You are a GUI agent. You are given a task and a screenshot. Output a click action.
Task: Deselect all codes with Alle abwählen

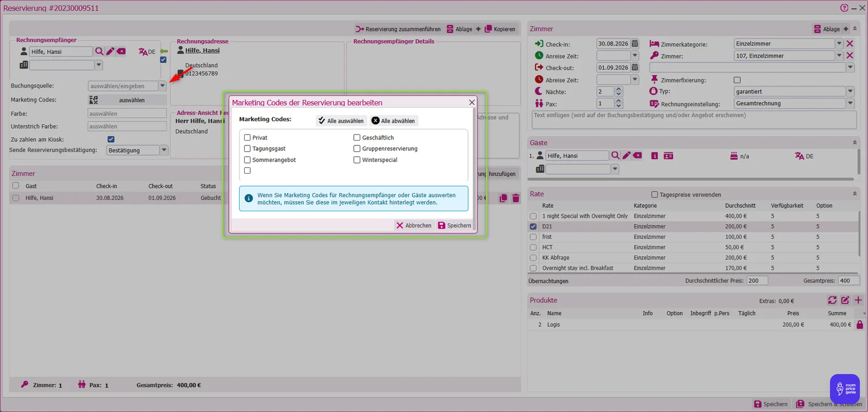coord(393,121)
